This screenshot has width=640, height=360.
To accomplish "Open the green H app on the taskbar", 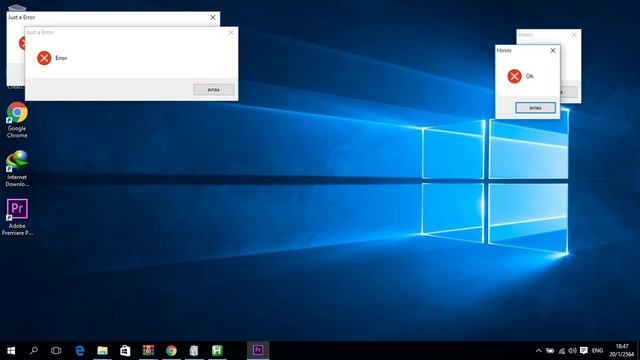I will (x=217, y=351).
